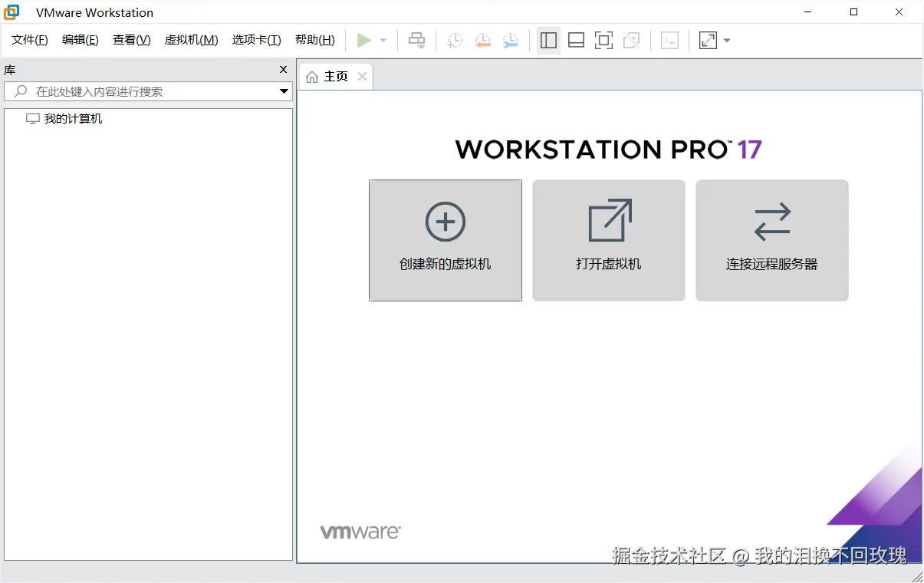Open the library search filter dropdown
The image size is (924, 583).
284,92
